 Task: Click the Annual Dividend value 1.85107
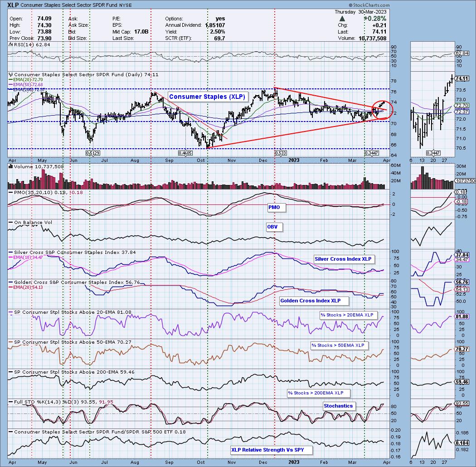215,25
